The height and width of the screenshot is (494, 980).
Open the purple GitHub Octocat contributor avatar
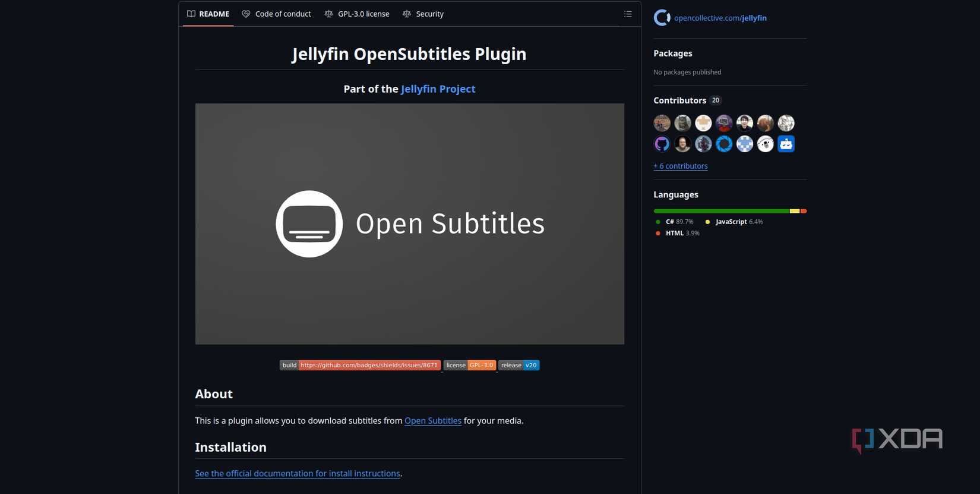pos(662,144)
